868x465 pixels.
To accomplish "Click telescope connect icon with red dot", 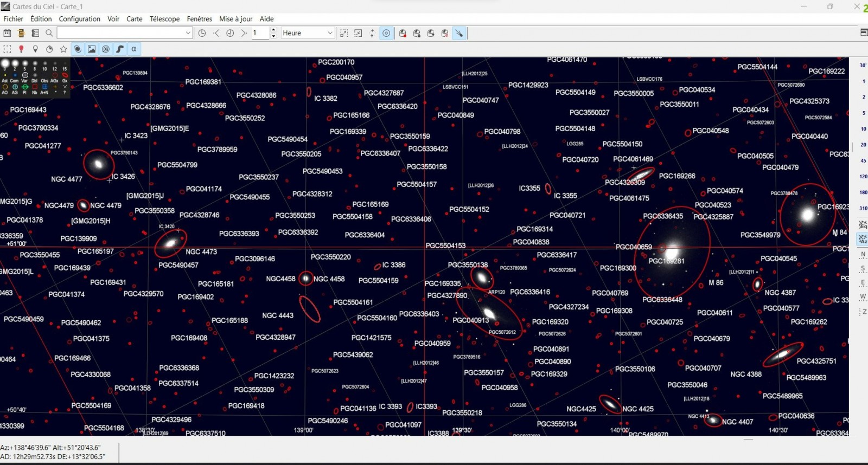I will tap(403, 33).
